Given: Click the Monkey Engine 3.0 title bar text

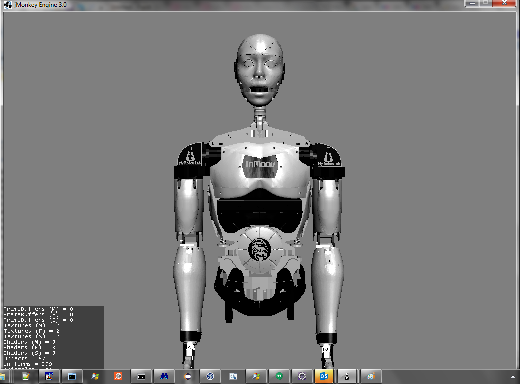Looking at the screenshot, I should point(41,5).
